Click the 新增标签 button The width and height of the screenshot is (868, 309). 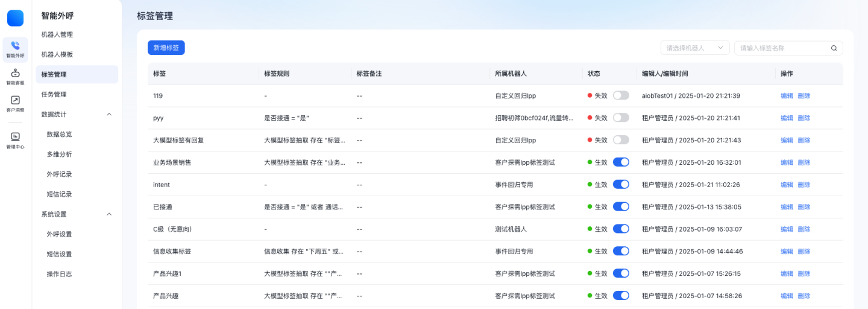(x=166, y=48)
